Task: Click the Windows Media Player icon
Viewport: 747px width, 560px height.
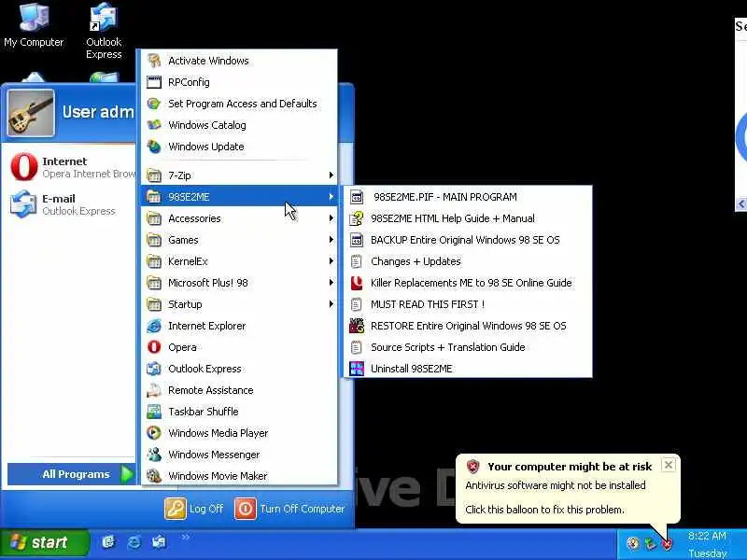Action: [154, 433]
